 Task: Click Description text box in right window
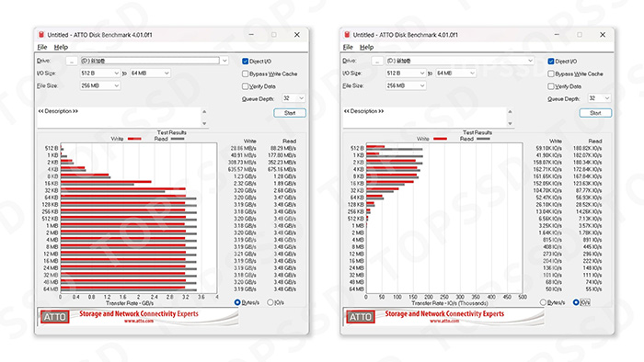[x=425, y=118]
